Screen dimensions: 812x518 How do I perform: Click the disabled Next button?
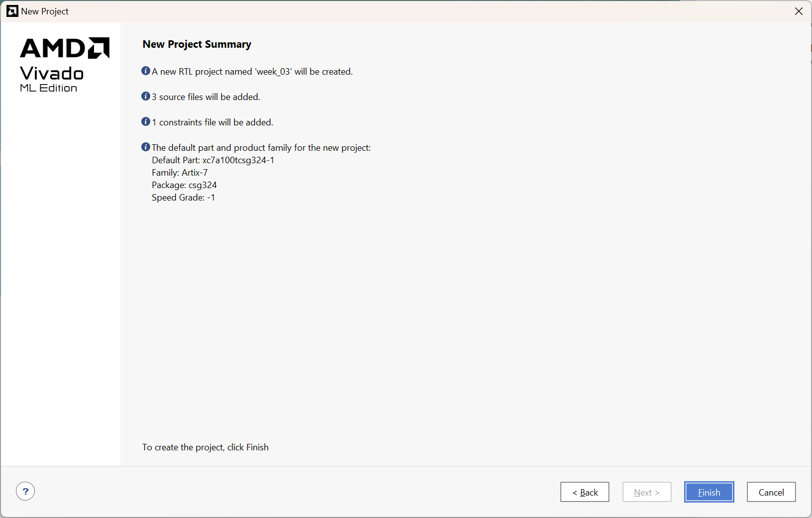point(647,492)
